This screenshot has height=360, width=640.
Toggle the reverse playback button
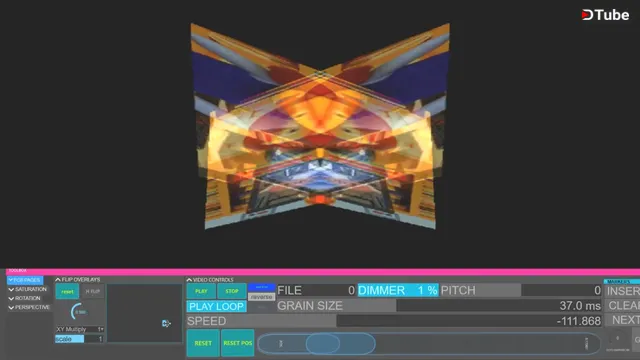click(x=262, y=297)
